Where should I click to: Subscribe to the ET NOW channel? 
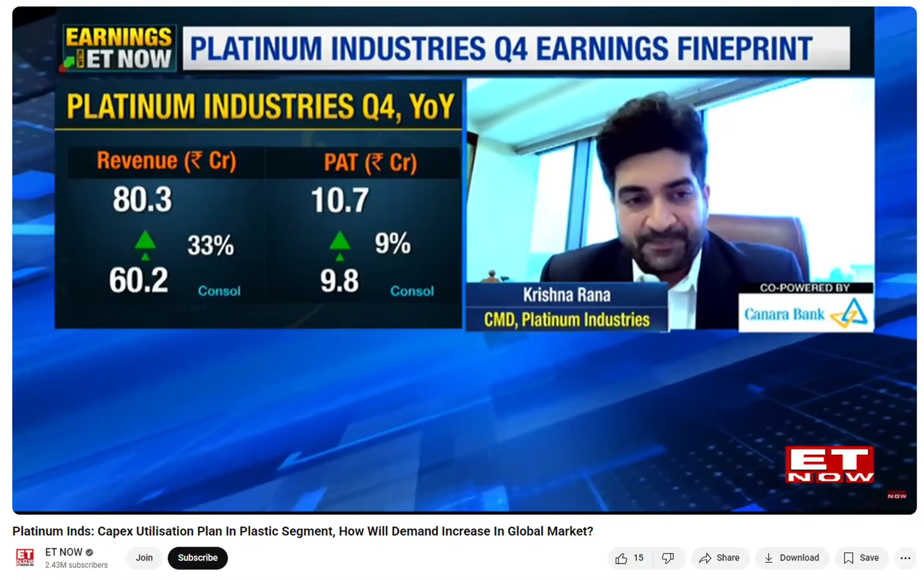tap(197, 558)
